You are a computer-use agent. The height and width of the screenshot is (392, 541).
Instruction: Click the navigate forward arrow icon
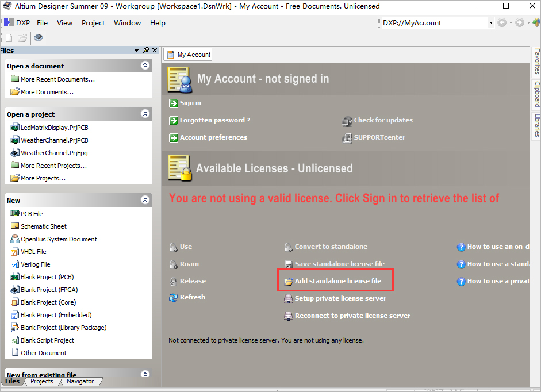[520, 23]
